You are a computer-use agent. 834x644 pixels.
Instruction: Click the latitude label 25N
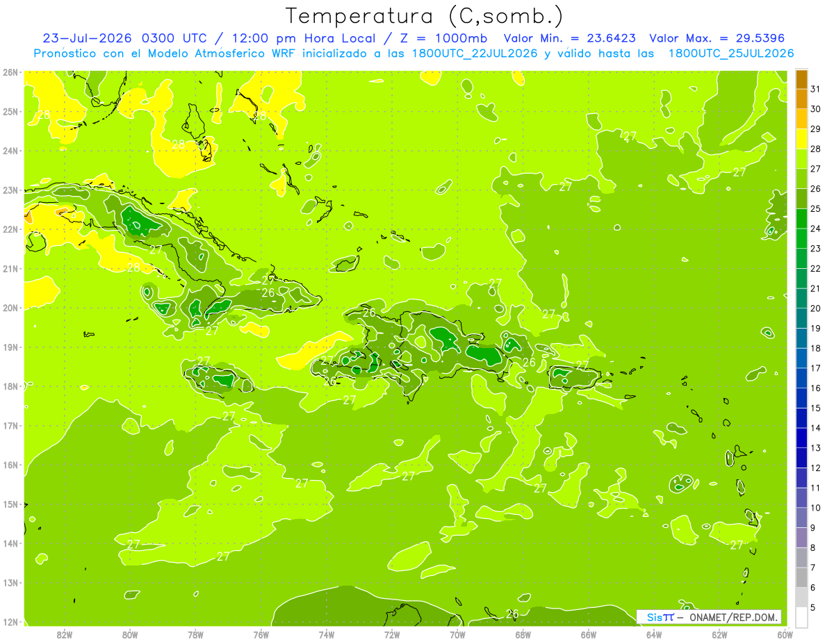click(10, 112)
